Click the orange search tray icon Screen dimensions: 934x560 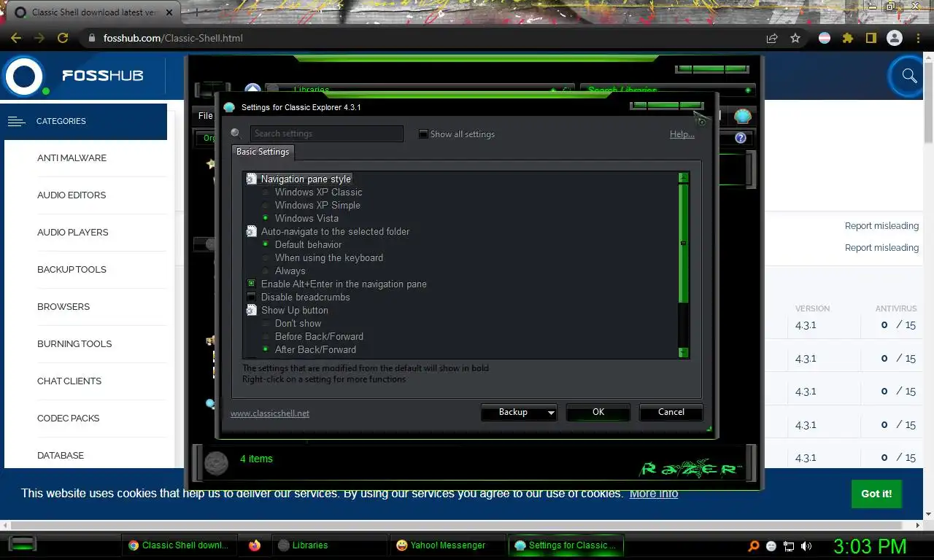click(x=754, y=545)
